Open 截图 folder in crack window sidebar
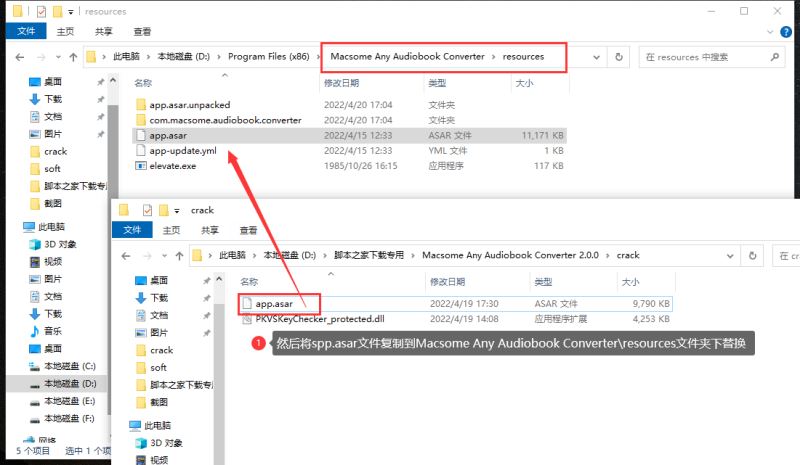This screenshot has height=465, width=800. (x=159, y=402)
